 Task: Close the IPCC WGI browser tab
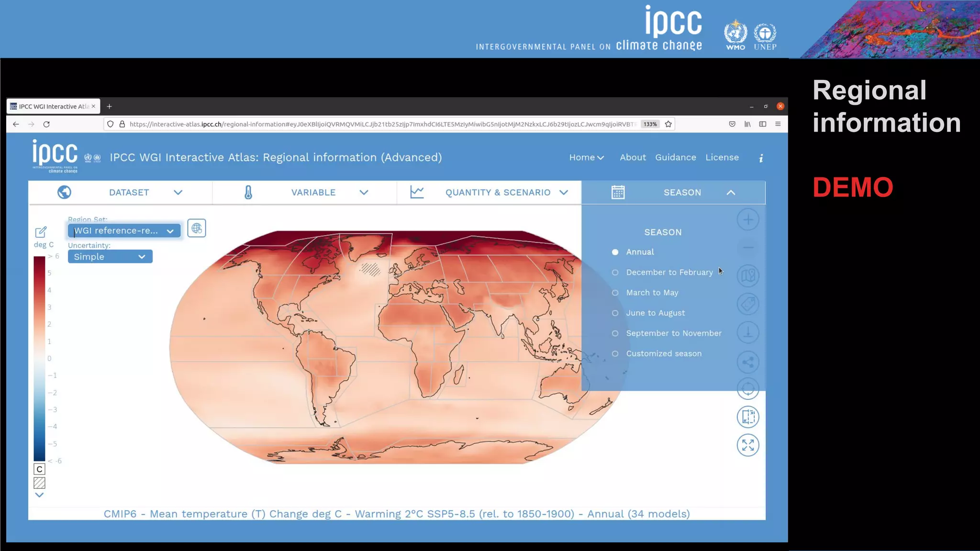pyautogui.click(x=93, y=106)
